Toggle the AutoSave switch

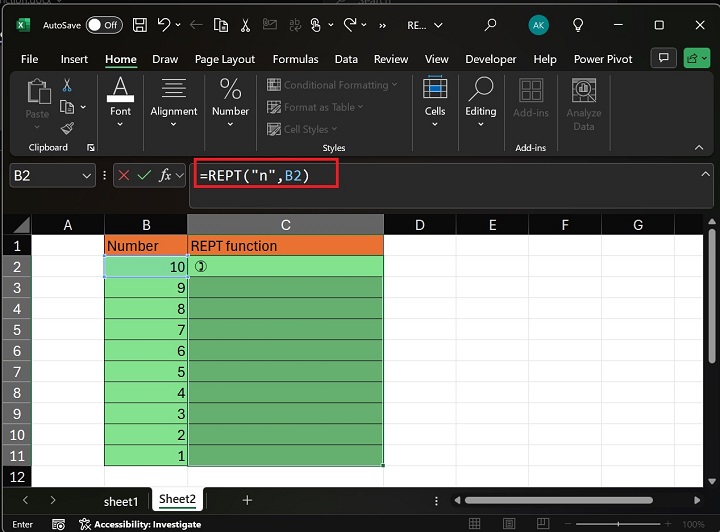tap(104, 25)
